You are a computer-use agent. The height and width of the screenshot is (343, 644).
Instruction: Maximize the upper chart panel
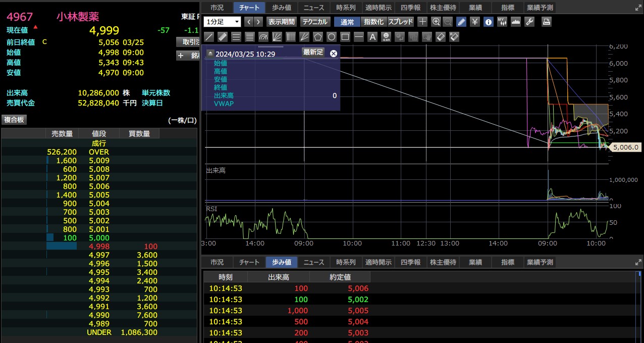pos(638,8)
